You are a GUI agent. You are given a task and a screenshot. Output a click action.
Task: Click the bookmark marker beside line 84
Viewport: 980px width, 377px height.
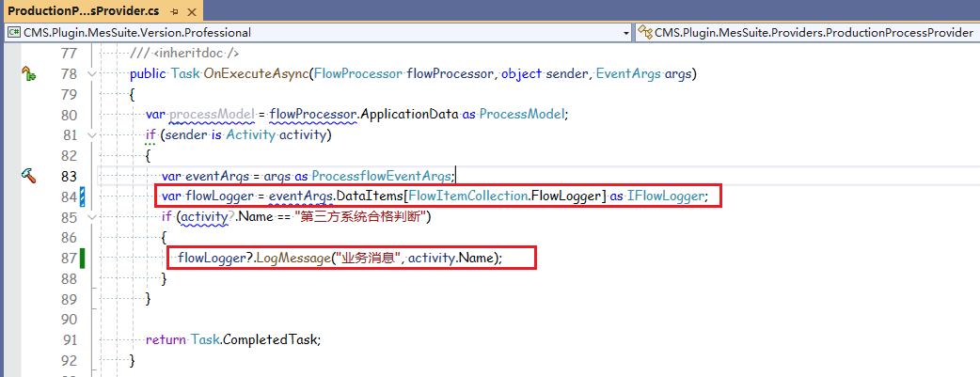(83, 196)
